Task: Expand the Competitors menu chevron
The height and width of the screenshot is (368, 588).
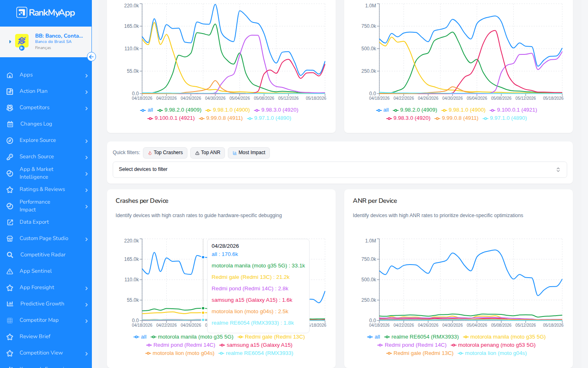Action: click(87, 108)
